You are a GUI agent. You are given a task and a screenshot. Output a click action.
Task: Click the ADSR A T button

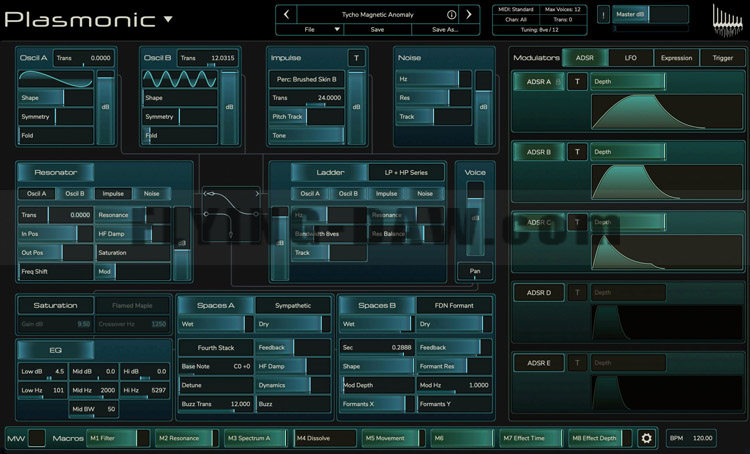point(577,82)
